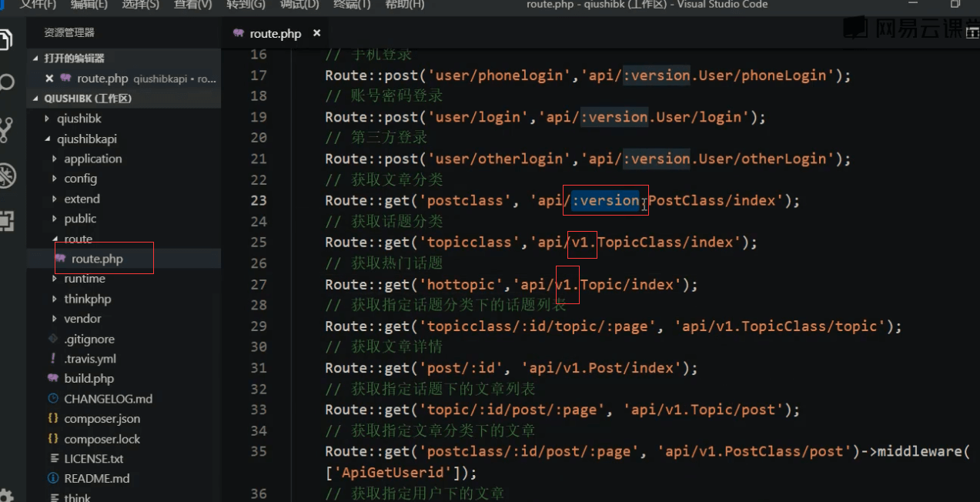The image size is (980, 502).
Task: Expand the runtime folder
Action: click(x=84, y=279)
